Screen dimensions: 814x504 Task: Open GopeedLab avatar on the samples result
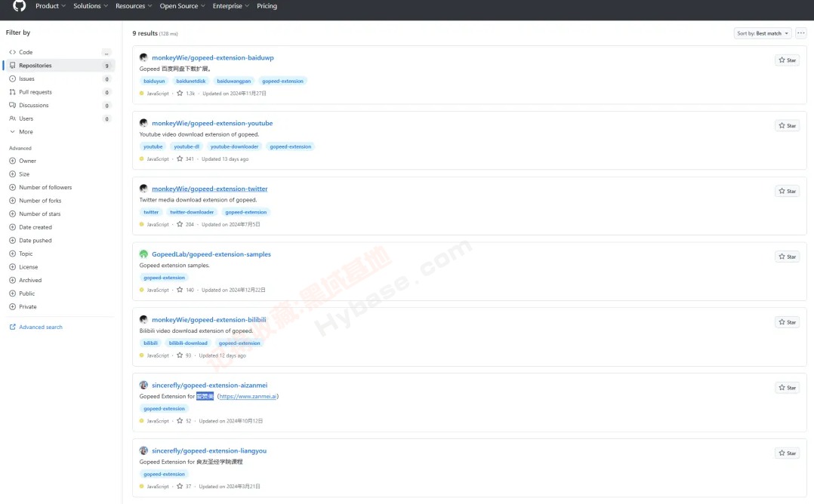[143, 254]
